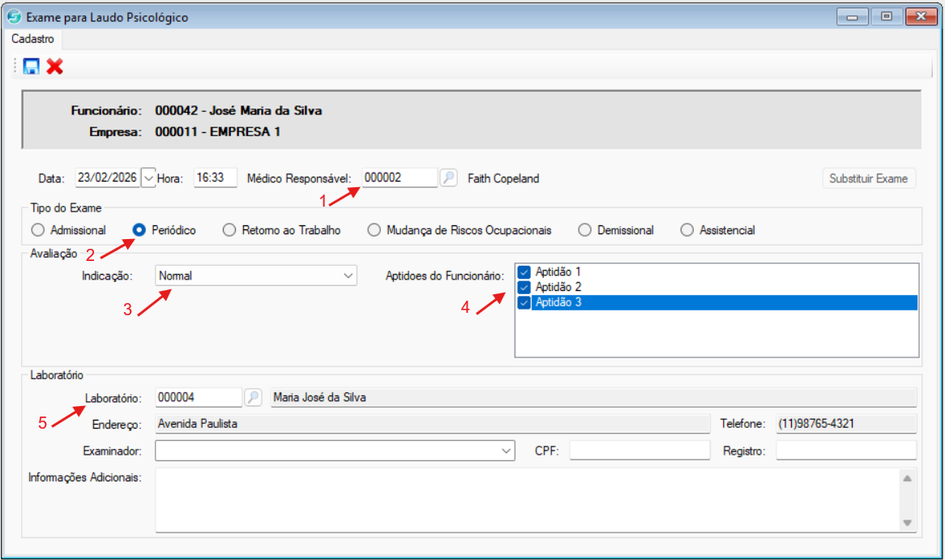
Task: Uncheck the Aptidão 3 checkbox
Action: (524, 302)
